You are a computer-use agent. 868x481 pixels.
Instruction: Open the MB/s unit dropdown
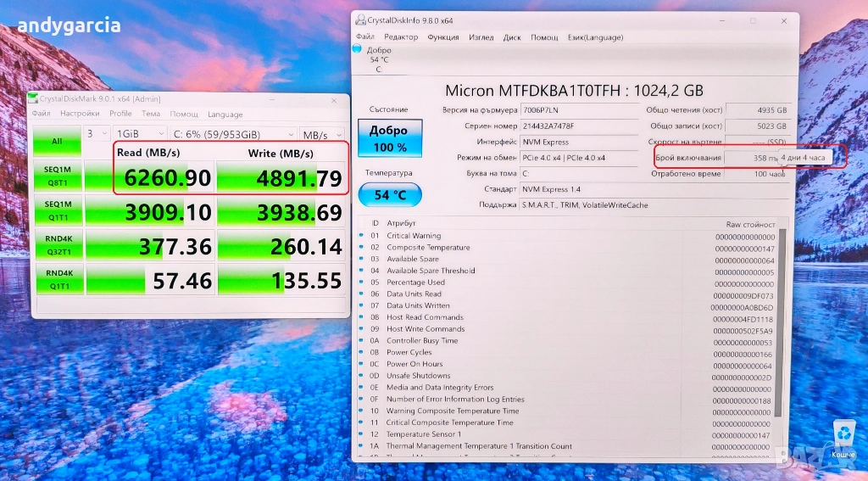pos(323,134)
